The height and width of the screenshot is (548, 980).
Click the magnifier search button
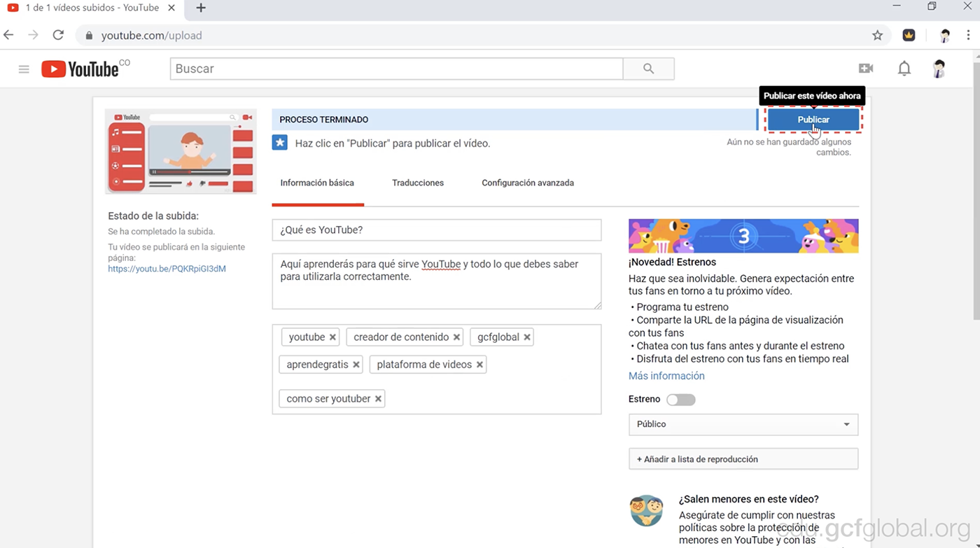[x=648, y=69]
